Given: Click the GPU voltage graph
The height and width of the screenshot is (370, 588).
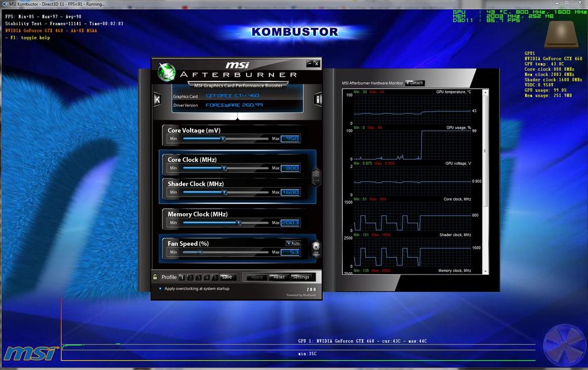Looking at the screenshot, I should (412, 180).
